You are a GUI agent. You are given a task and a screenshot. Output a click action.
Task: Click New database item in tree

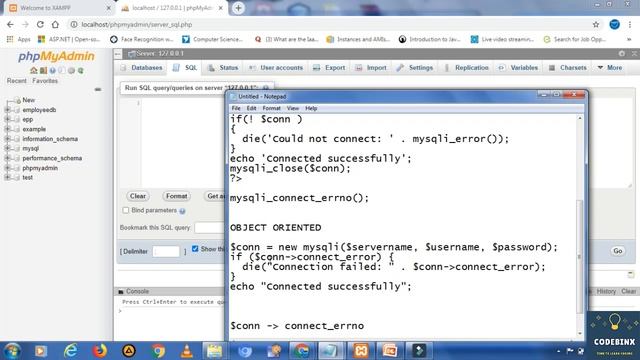click(x=29, y=100)
